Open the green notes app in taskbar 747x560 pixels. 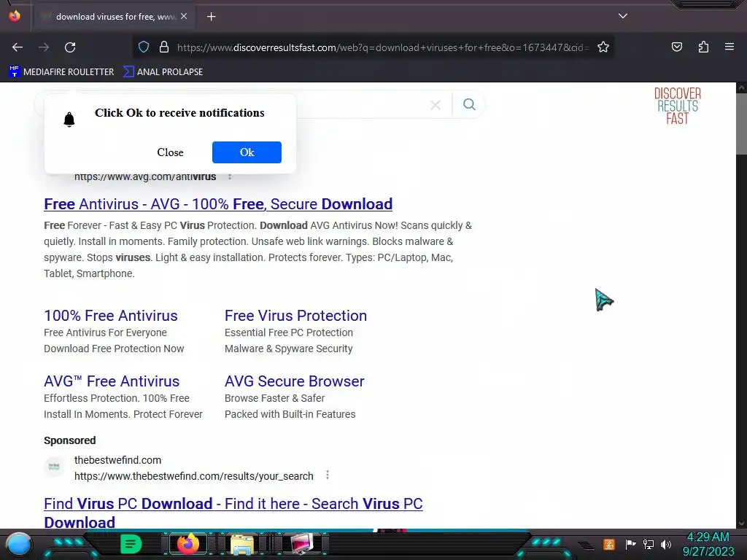[x=131, y=544]
